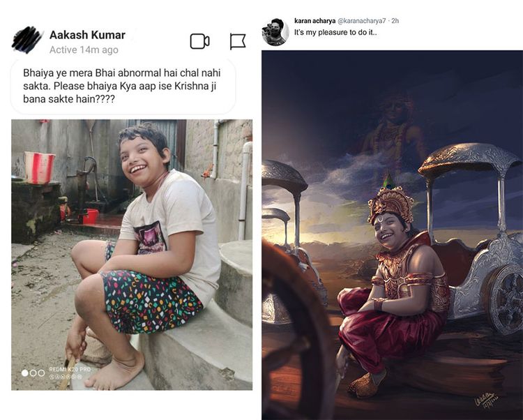Open the @karanacharya7 handle link
The image size is (523, 420).
click(x=362, y=21)
